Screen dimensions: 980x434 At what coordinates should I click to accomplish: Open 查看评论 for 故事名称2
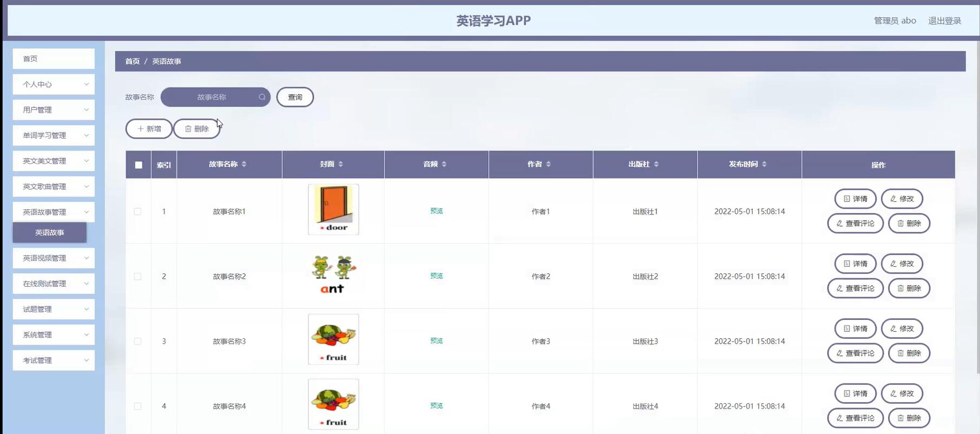856,288
